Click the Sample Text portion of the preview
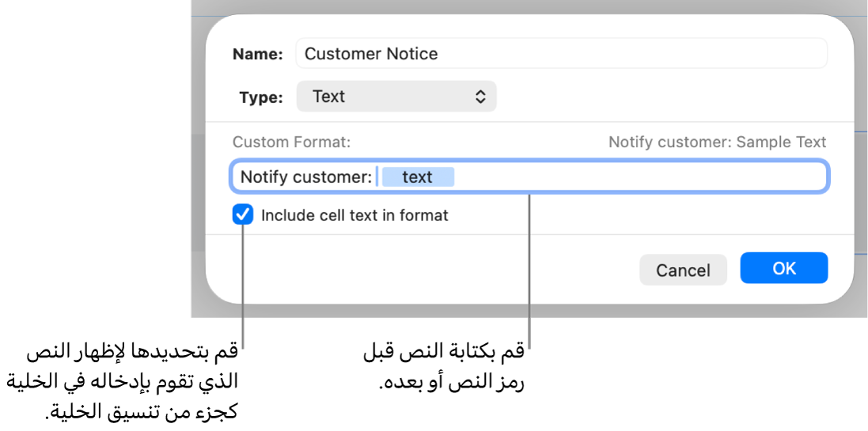This screenshot has height=431, width=868. click(x=781, y=142)
